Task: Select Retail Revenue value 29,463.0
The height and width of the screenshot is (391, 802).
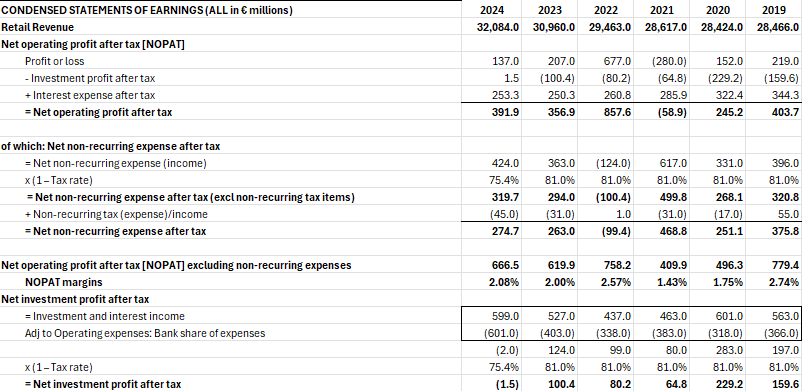Action: pyautogui.click(x=610, y=27)
